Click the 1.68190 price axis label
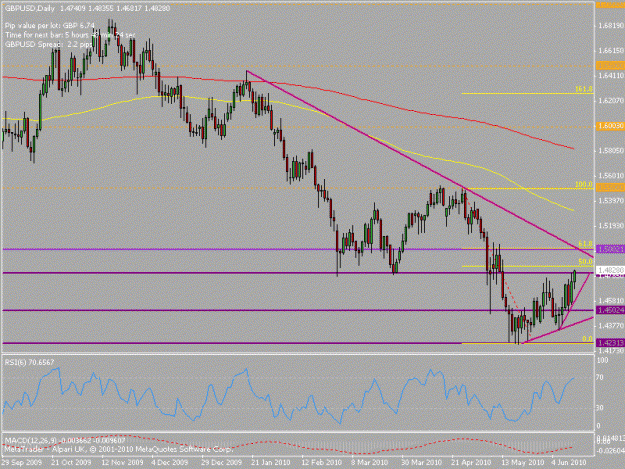Viewport: 625px width, 469px height. click(x=611, y=26)
